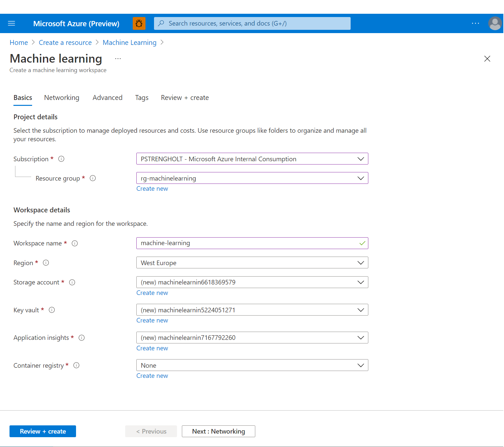Click Create new under Resource group
The width and height of the screenshot is (504, 447).
152,189
